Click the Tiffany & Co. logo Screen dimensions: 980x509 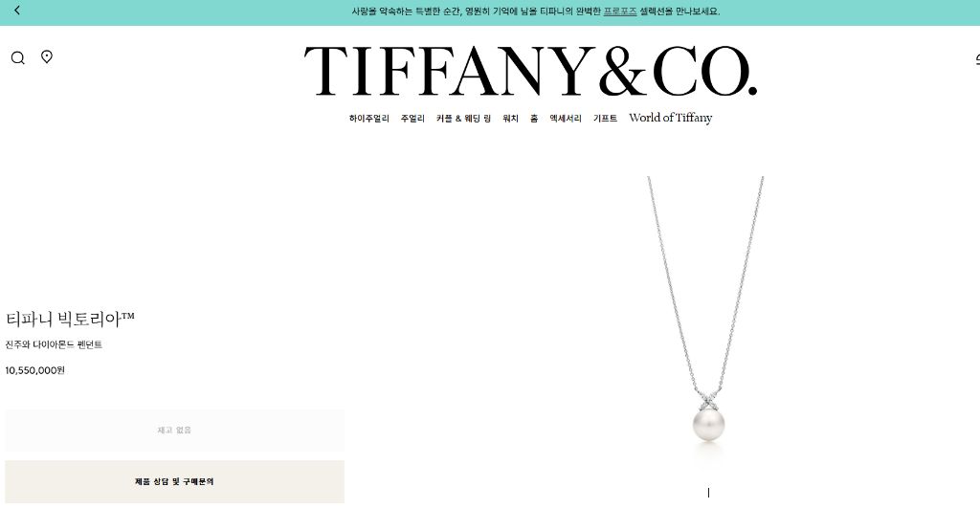click(x=530, y=71)
